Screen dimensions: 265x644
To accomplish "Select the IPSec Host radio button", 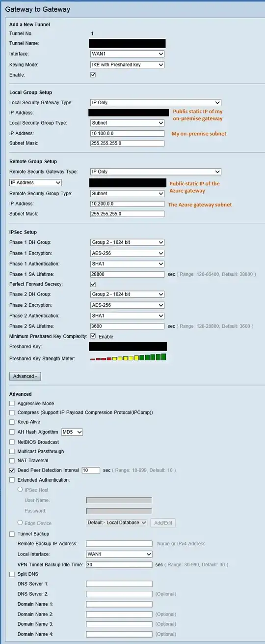I will pos(20,490).
